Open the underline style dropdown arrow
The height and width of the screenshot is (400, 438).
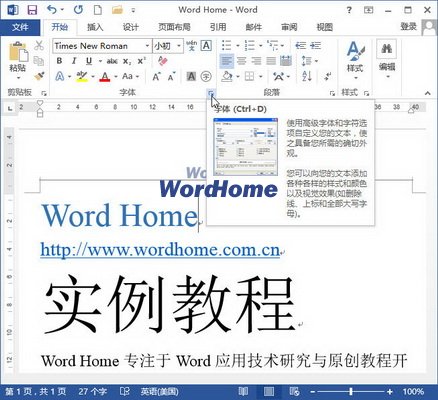[x=100, y=61]
